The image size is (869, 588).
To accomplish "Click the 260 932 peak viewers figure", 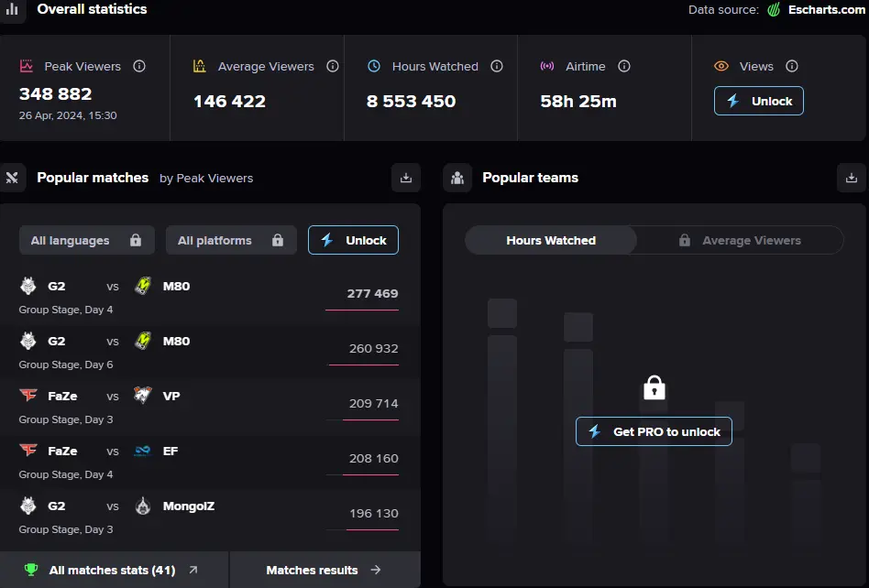I will click(373, 348).
